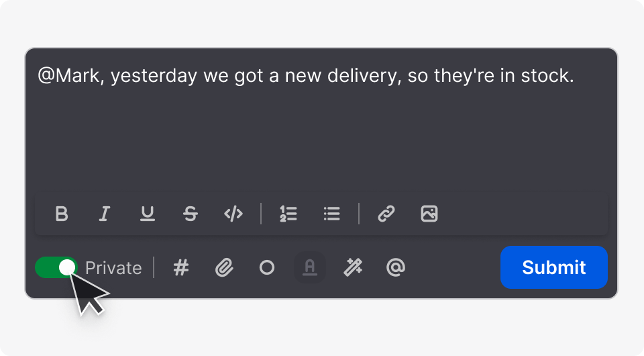Submit the message

pyautogui.click(x=553, y=267)
